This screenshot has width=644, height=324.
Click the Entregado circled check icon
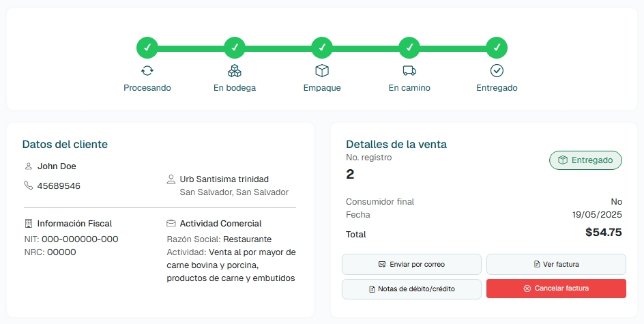[497, 70]
